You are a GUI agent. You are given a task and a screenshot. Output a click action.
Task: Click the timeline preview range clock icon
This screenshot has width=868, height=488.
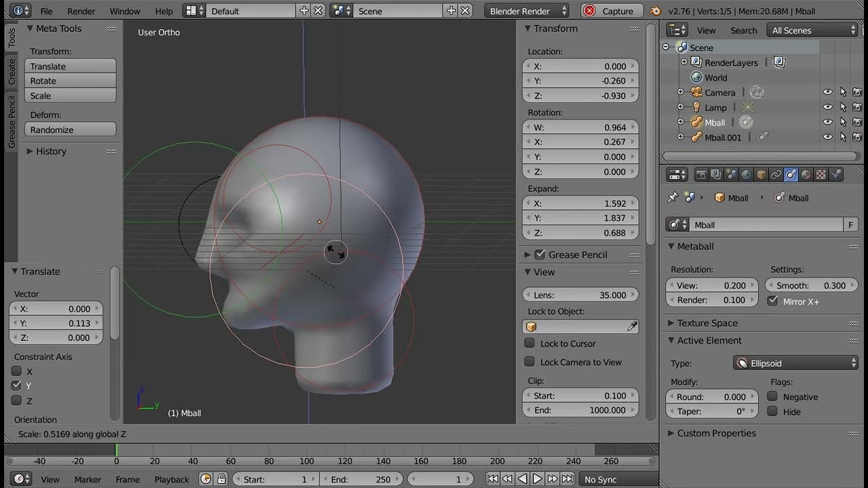coord(206,479)
